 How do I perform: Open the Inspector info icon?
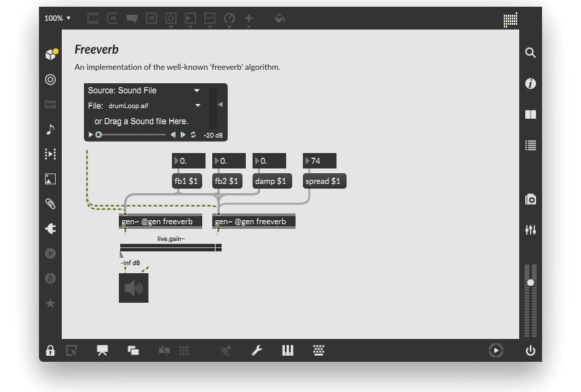tap(530, 84)
